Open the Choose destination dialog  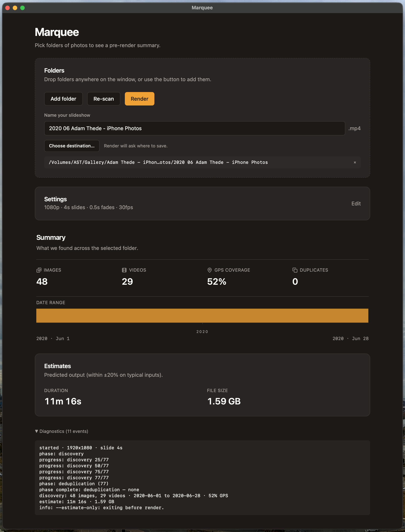[72, 146]
